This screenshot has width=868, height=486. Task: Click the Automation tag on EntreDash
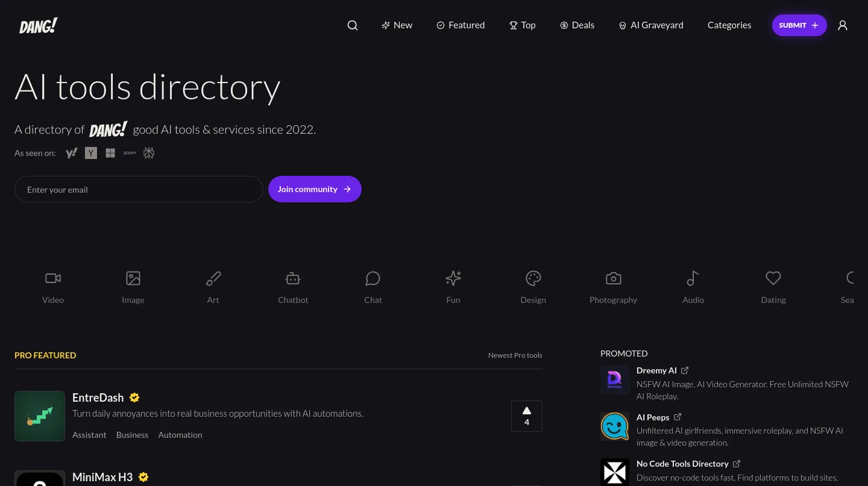180,435
